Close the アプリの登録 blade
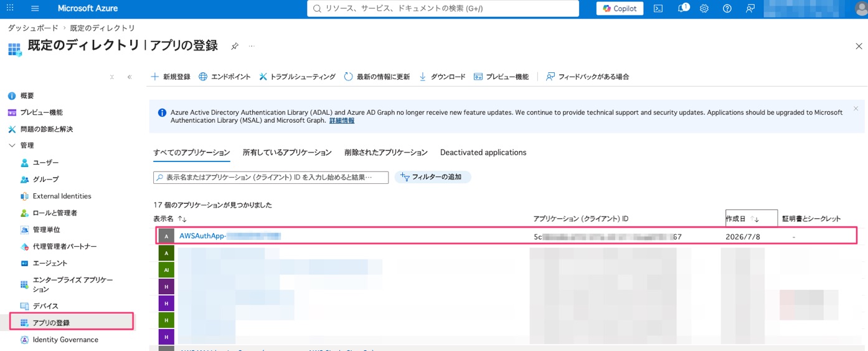 [859, 46]
